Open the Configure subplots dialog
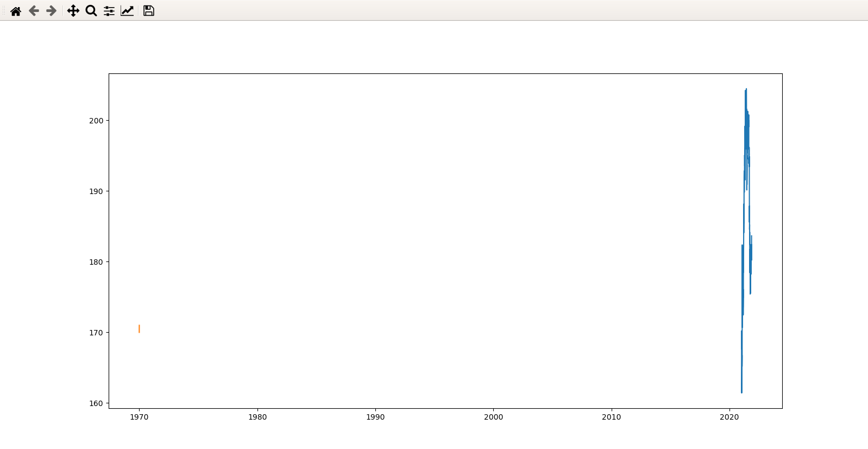The width and height of the screenshot is (868, 449). point(109,11)
